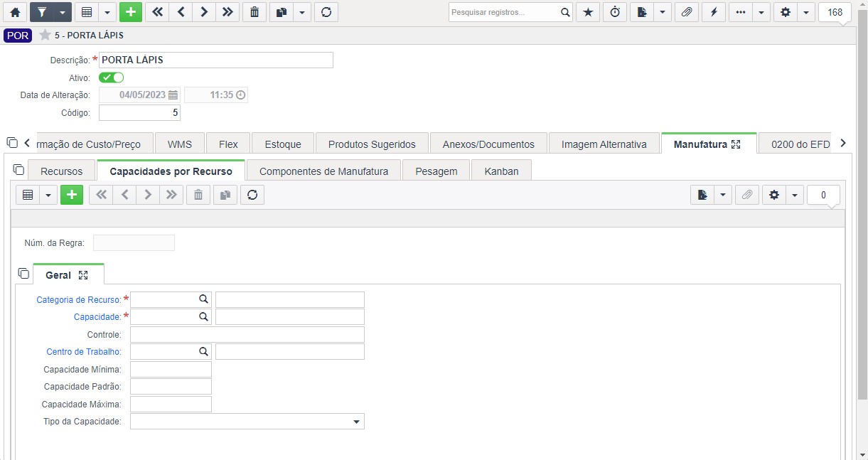This screenshot has width=868, height=460.
Task: Refresh the Capacidades por Recurso sub-panel
Action: 252,195
